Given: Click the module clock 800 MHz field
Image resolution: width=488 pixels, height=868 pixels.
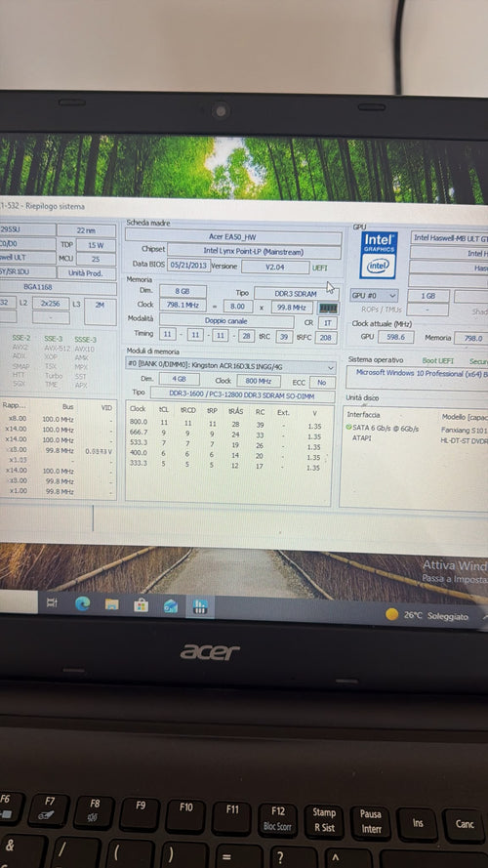Looking at the screenshot, I should tap(259, 381).
